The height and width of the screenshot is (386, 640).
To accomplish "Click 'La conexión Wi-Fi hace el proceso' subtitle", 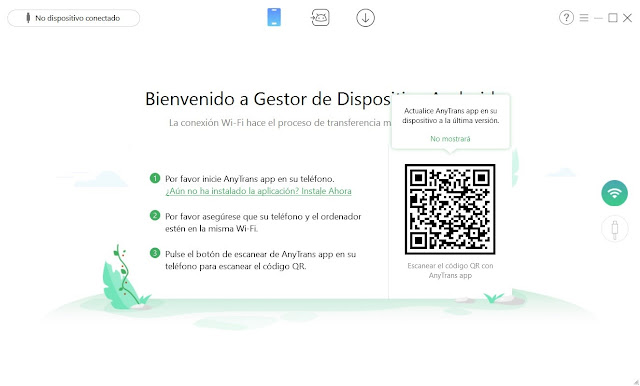I will click(x=280, y=123).
